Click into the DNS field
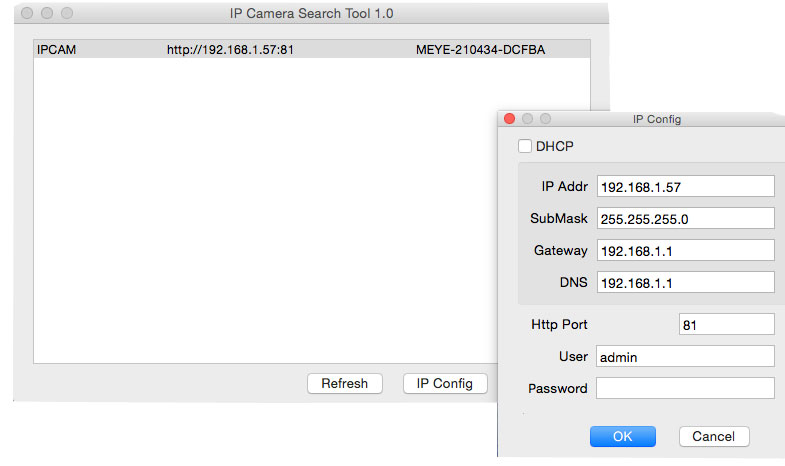Viewport: 785px width, 466px height. tap(685, 283)
